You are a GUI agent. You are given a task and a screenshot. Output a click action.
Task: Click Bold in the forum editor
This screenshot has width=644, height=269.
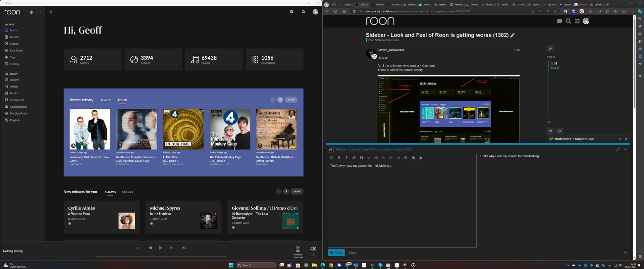[339, 158]
